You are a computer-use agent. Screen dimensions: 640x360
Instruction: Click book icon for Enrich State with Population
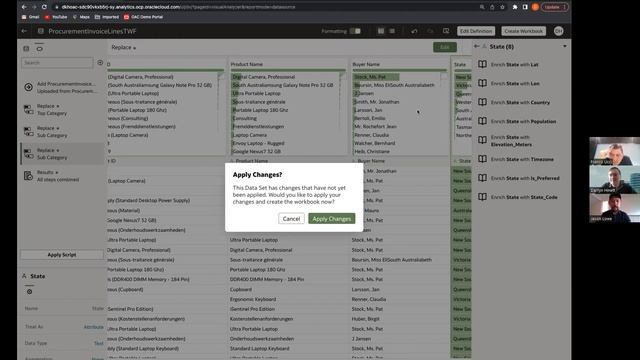(x=482, y=121)
